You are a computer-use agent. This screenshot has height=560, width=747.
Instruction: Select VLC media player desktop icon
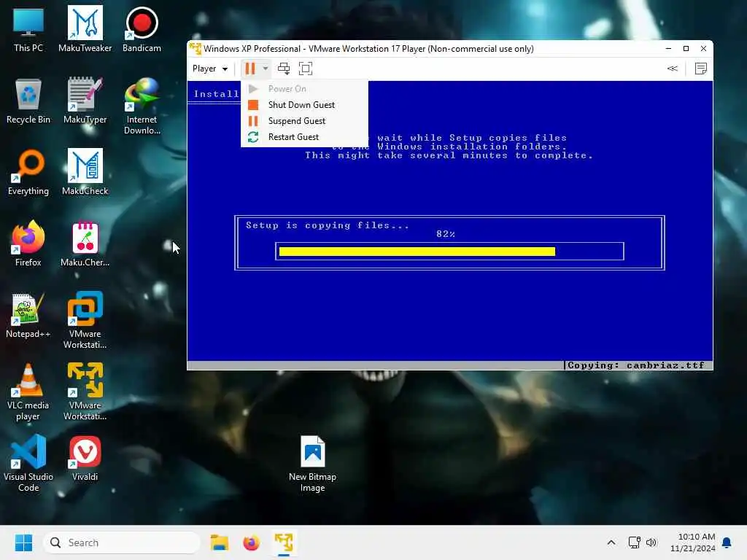point(28,392)
